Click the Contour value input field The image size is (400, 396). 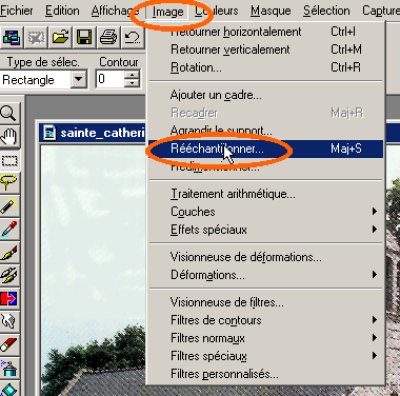click(x=110, y=79)
